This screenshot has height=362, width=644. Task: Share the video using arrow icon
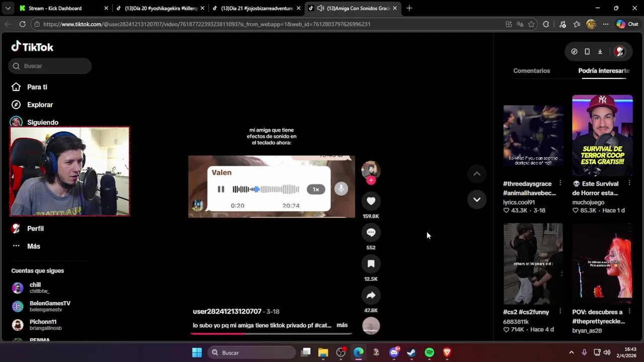click(x=371, y=295)
